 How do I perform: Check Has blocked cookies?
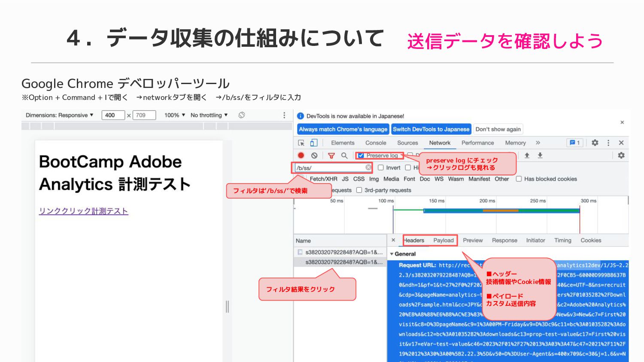pos(519,179)
